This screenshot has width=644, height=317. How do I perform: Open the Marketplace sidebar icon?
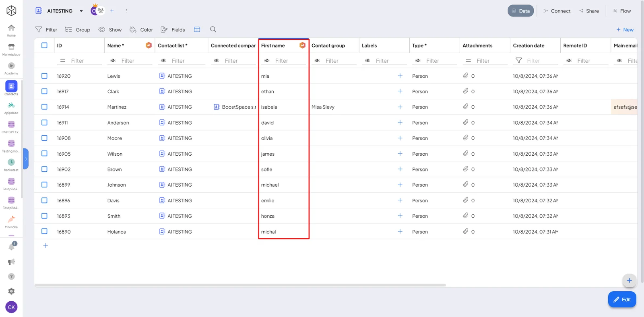(x=11, y=49)
